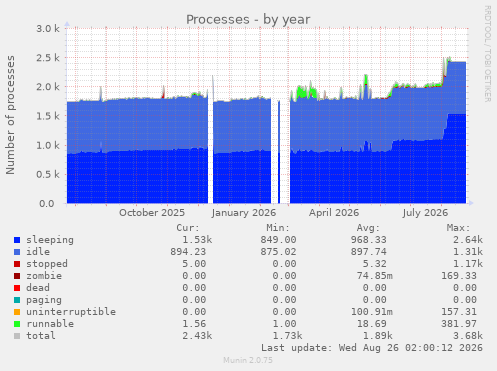Select the 'uninterruptible' legend label
The image size is (497, 371).
point(71,312)
